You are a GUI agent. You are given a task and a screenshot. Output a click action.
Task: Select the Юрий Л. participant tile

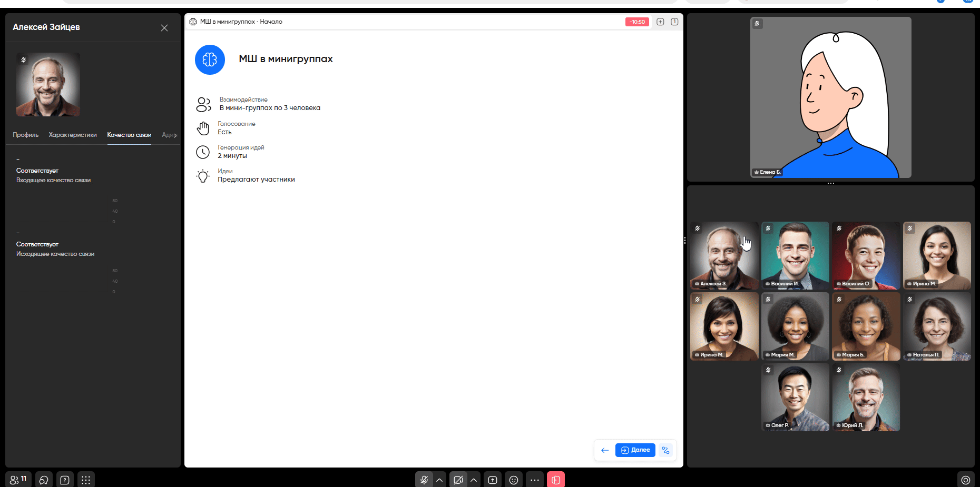click(x=866, y=397)
